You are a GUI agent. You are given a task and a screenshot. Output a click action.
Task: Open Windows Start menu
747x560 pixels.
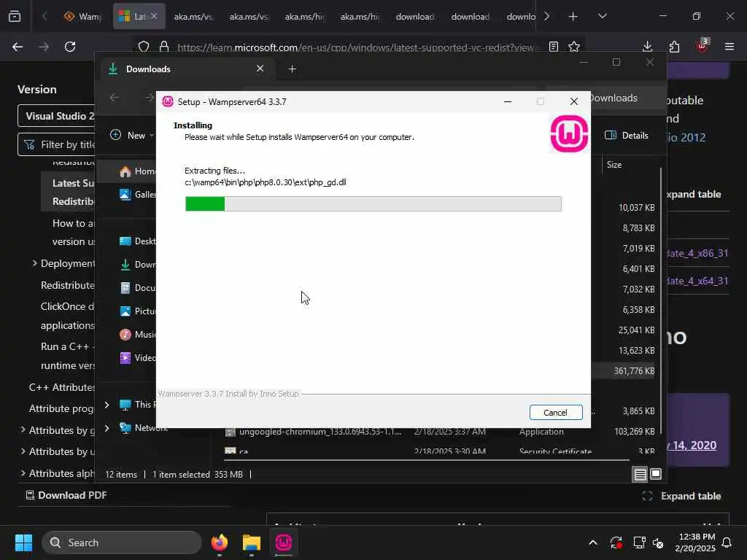(x=23, y=542)
